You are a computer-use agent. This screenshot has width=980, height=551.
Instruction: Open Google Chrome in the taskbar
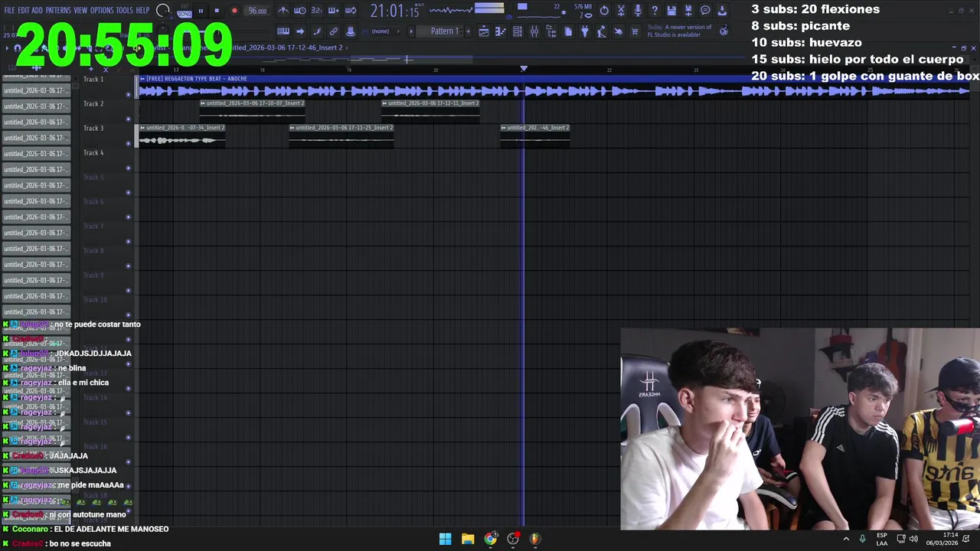pyautogui.click(x=490, y=539)
